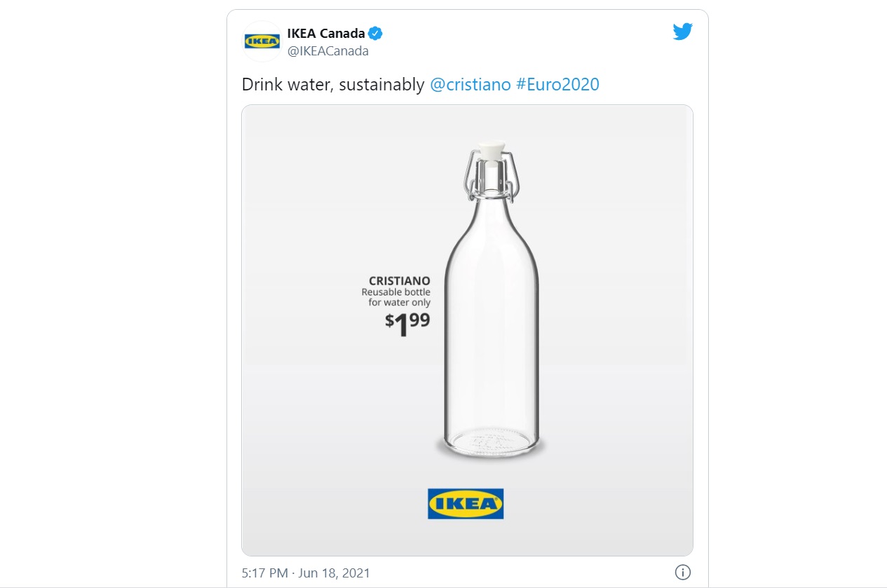The image size is (887, 588).
Task: Open the @IKEACanada handle link
Action: 327,51
